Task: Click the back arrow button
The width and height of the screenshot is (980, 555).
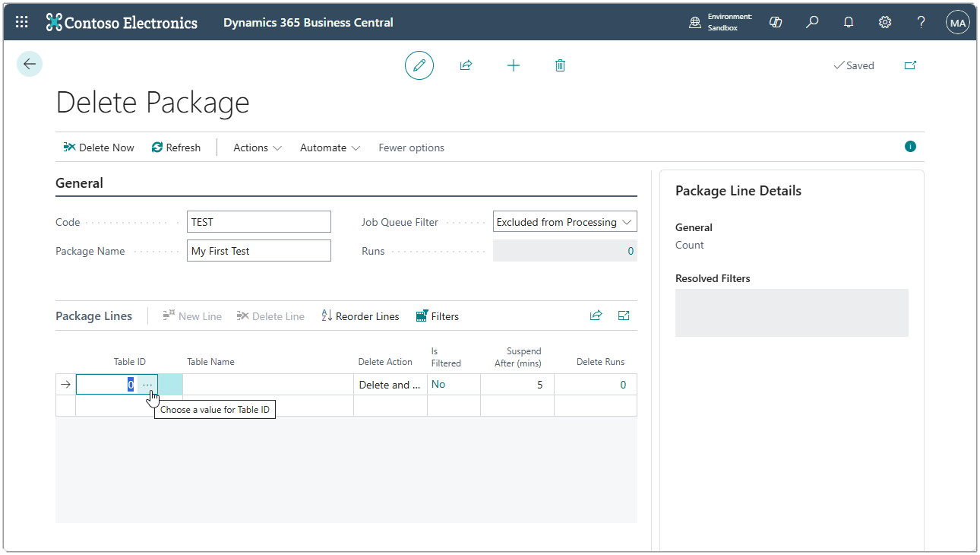Action: click(30, 65)
